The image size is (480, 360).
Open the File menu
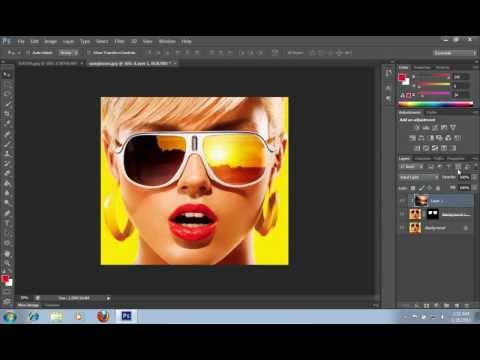pyautogui.click(x=21, y=41)
